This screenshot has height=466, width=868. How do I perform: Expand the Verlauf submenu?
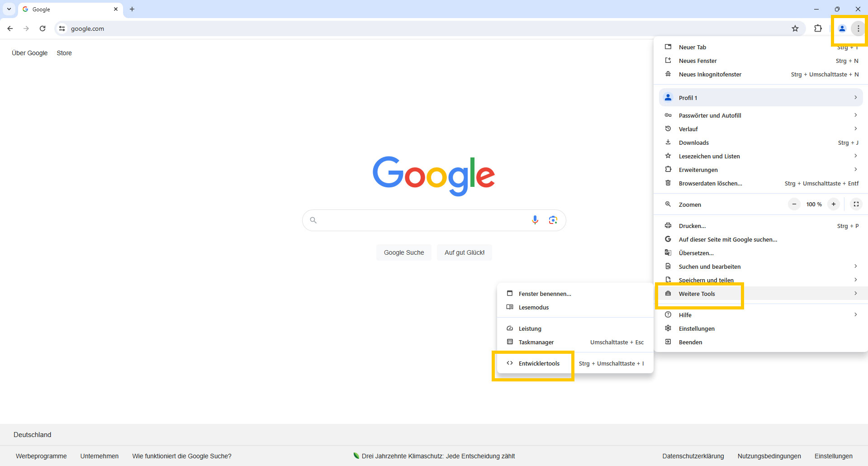[x=760, y=129]
